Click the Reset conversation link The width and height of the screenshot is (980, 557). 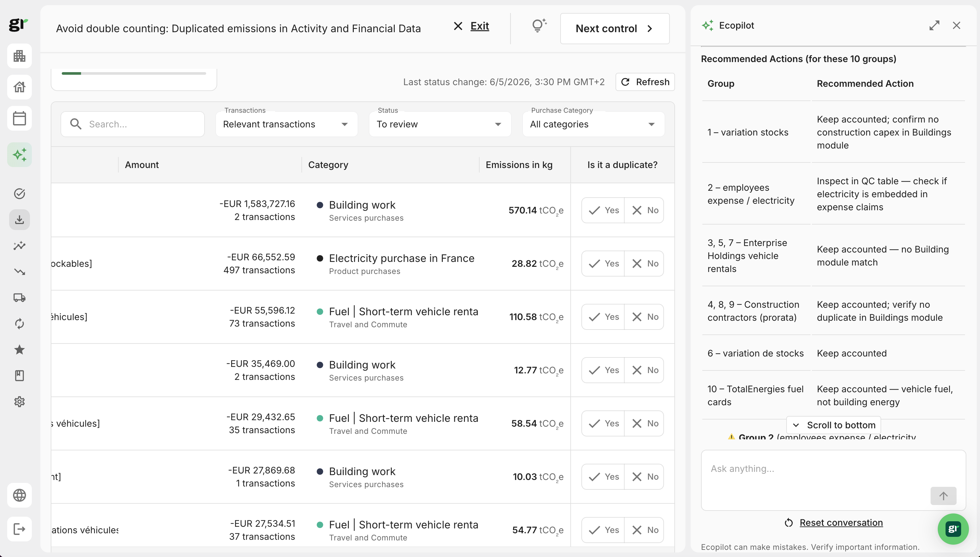841,523
